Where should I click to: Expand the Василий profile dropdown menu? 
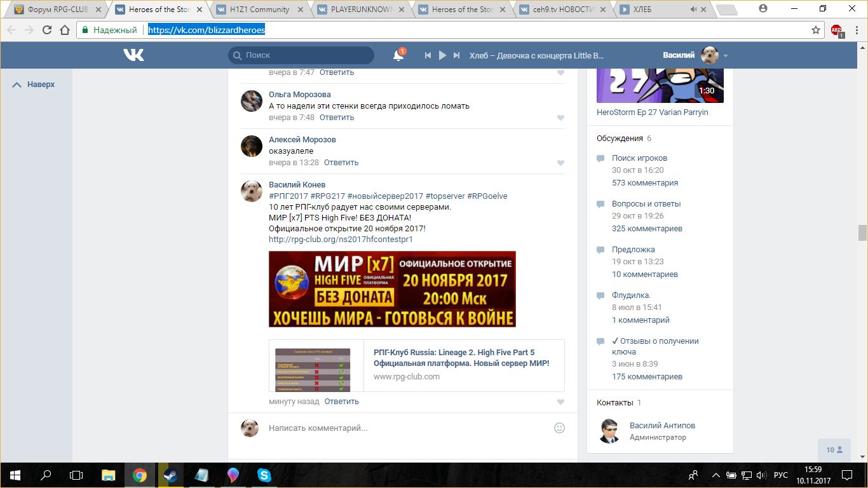tap(726, 56)
